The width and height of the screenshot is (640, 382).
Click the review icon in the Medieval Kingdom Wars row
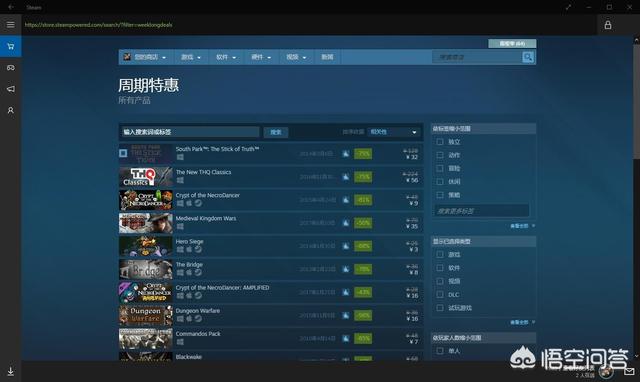(346, 223)
